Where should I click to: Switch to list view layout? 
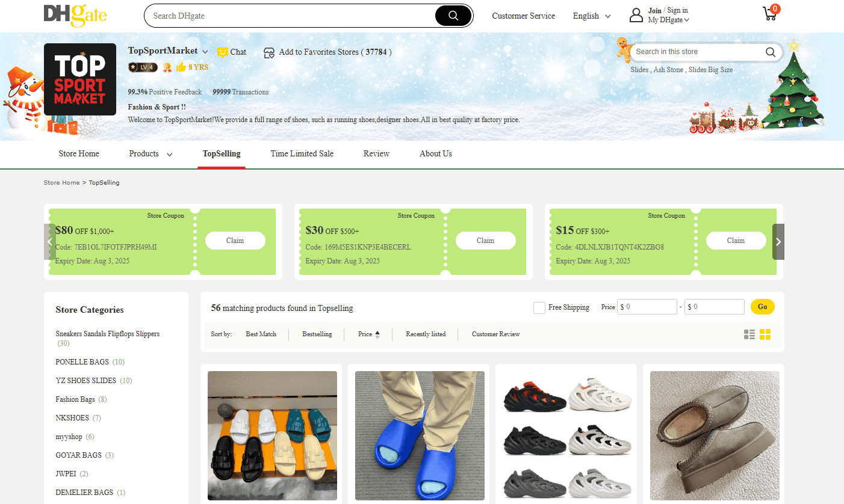coord(749,334)
